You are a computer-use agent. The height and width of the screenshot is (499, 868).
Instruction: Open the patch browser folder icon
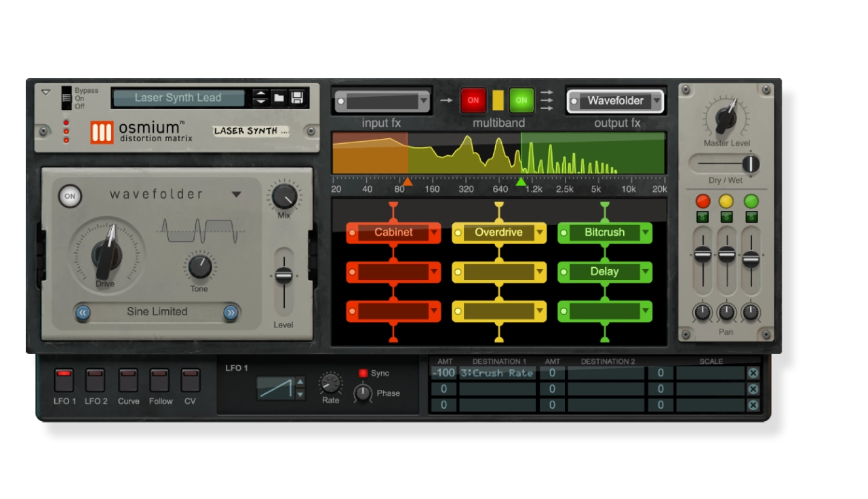point(279,98)
